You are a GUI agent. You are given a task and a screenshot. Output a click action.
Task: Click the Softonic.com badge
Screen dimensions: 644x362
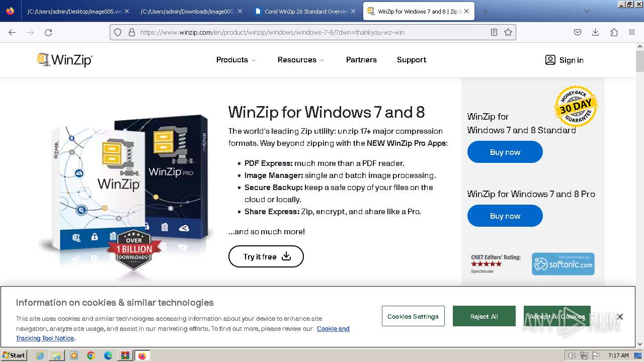click(563, 264)
